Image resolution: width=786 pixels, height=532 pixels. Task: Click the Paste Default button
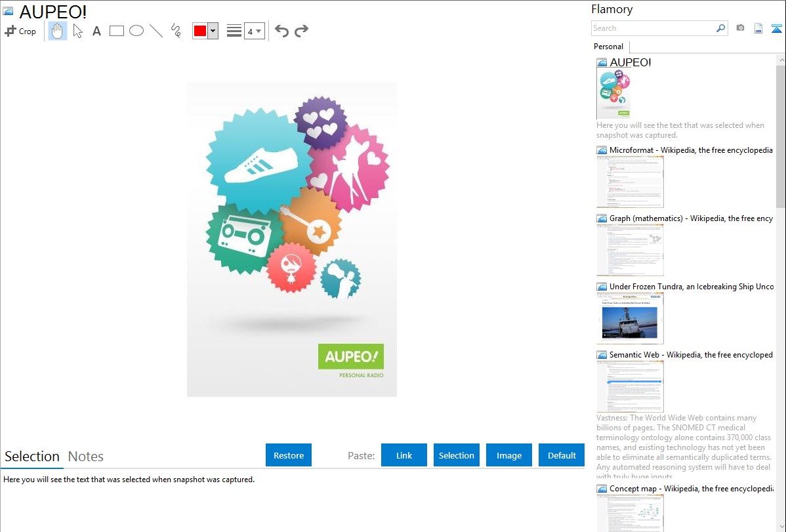[562, 455]
